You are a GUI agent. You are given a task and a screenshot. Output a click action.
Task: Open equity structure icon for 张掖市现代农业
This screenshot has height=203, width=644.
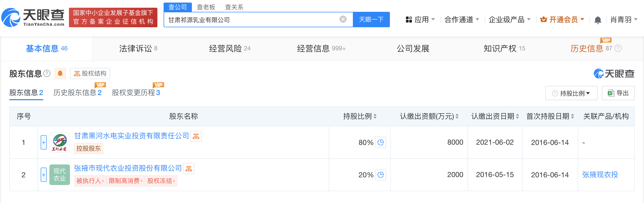pyautogui.click(x=189, y=169)
